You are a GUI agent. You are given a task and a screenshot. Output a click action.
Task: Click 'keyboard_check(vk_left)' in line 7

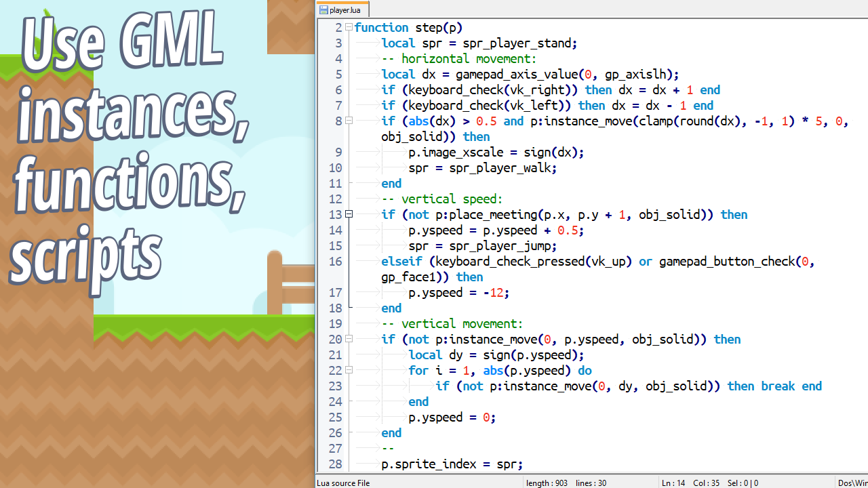(490, 106)
